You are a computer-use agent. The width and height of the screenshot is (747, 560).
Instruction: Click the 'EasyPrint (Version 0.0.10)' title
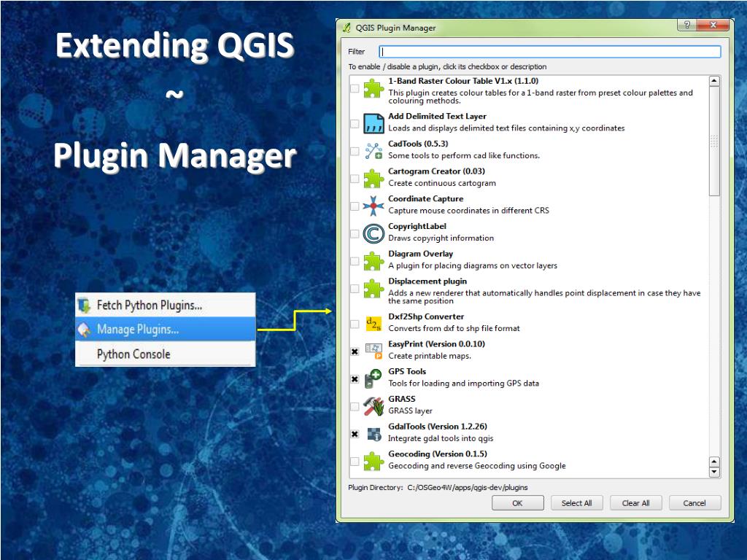point(436,344)
